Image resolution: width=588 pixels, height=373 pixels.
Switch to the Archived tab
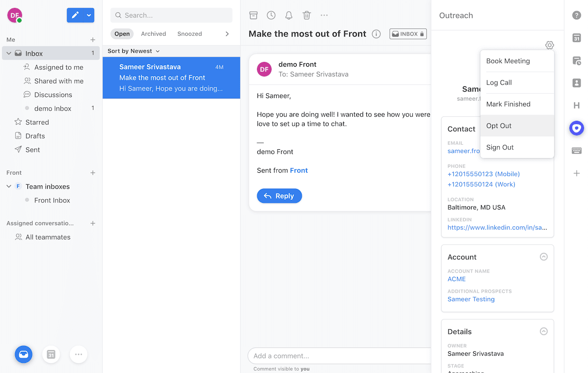pos(153,33)
